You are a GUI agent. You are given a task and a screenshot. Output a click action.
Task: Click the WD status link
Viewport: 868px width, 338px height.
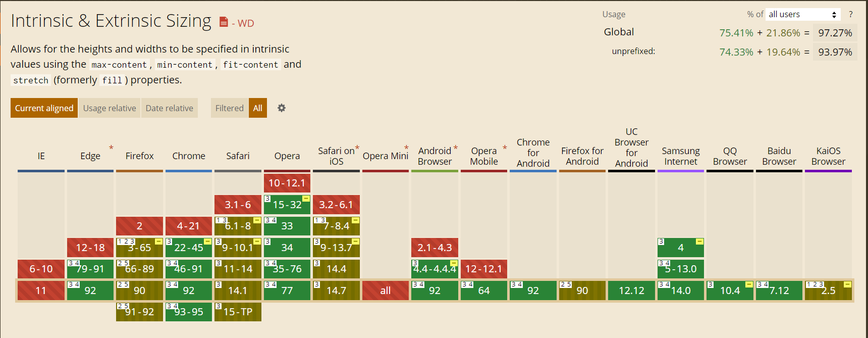(246, 23)
